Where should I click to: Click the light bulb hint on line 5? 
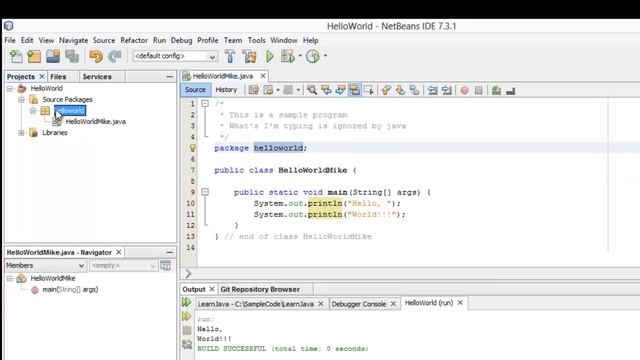(x=193, y=148)
